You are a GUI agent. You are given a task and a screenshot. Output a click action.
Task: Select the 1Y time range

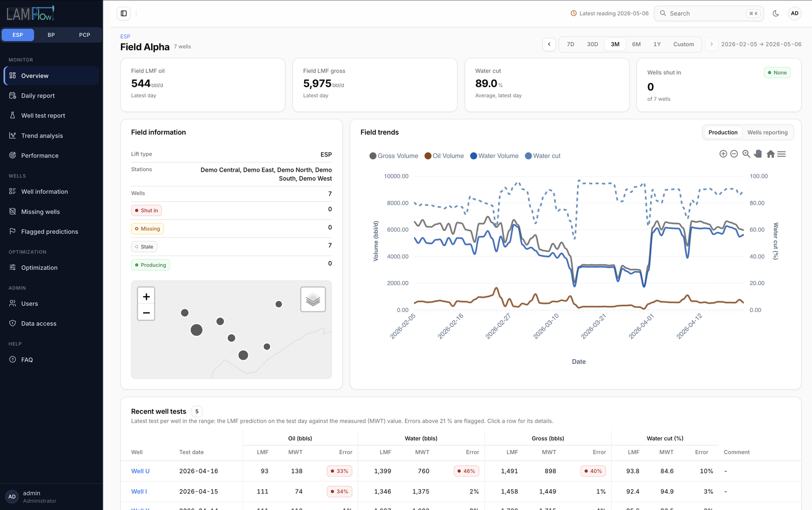point(657,44)
